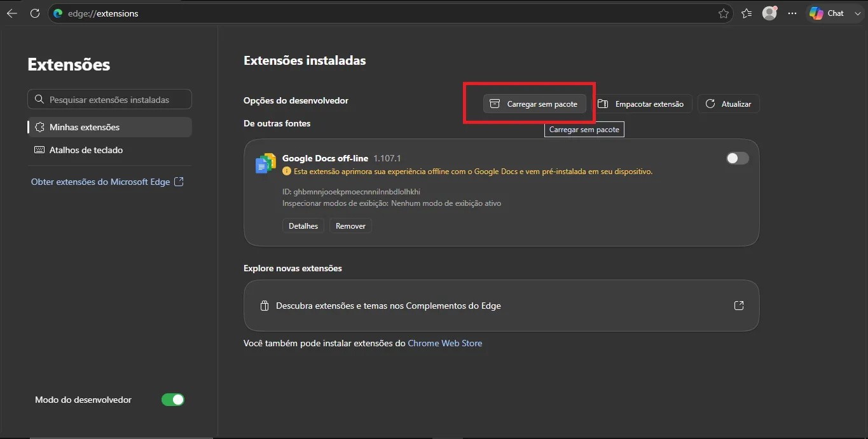
Task: Open the user profile avatar
Action: [x=769, y=13]
